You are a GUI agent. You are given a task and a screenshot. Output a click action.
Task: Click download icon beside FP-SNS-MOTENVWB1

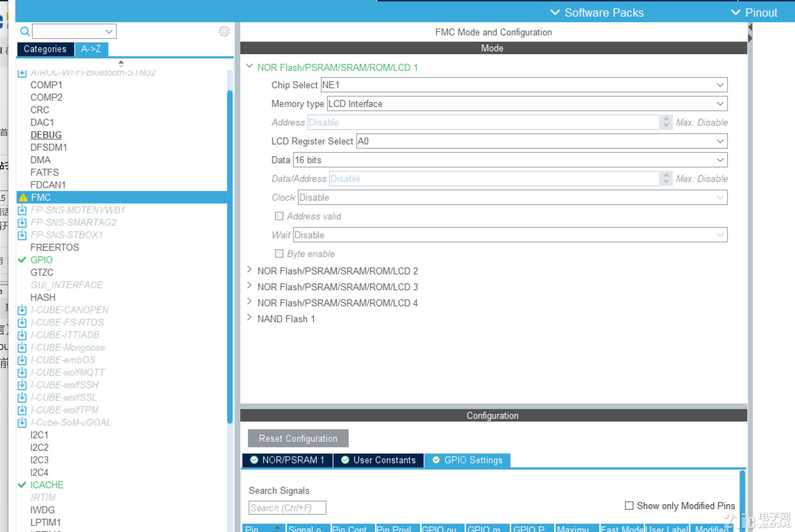click(22, 210)
